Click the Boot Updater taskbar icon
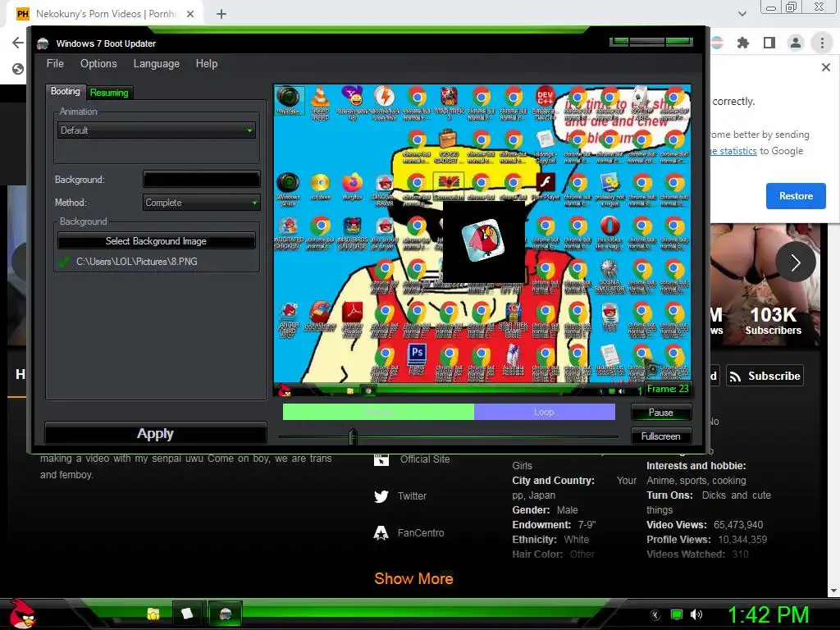Viewport: 840px width, 630px height. [226, 614]
